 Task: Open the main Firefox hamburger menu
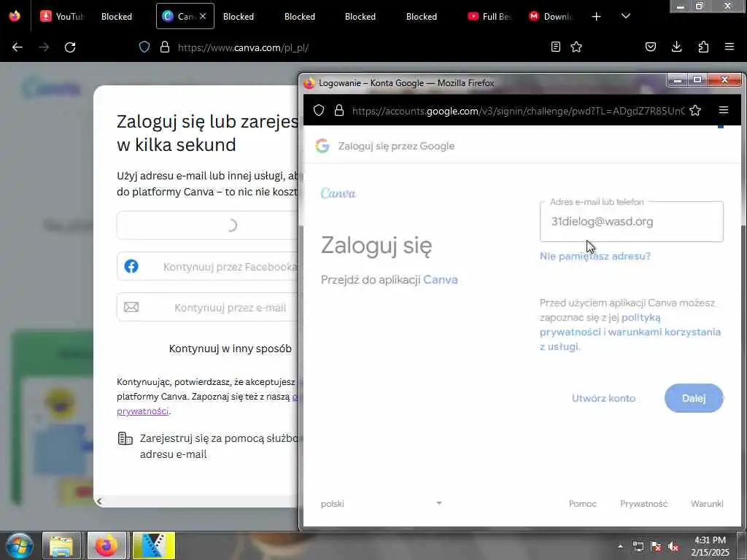pos(729,47)
